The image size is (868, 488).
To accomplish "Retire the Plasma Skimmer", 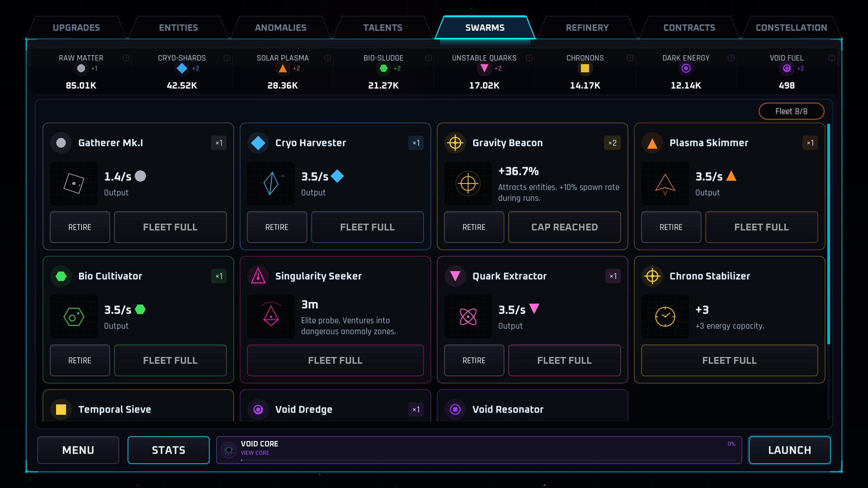I will click(671, 227).
